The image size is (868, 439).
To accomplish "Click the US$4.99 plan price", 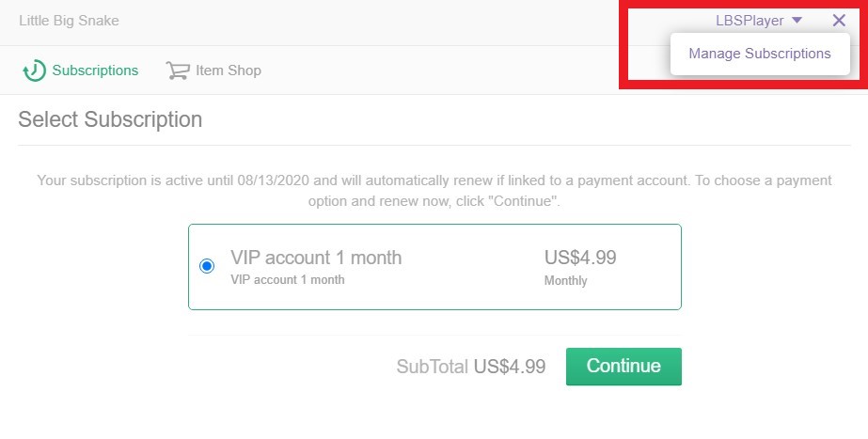I will (x=580, y=258).
